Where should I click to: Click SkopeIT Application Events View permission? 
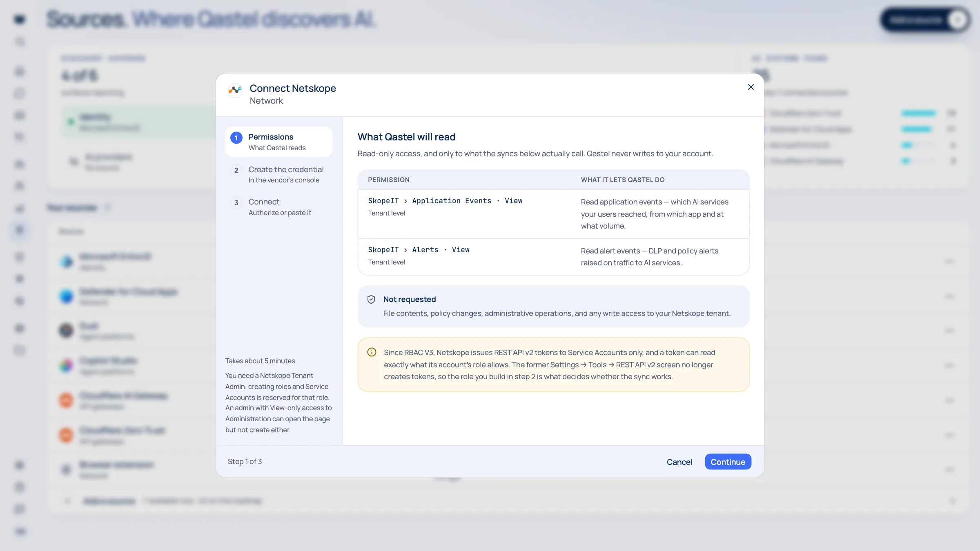point(445,200)
